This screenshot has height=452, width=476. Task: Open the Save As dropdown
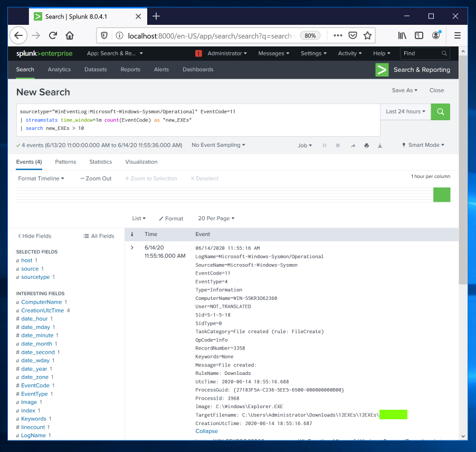tap(405, 90)
